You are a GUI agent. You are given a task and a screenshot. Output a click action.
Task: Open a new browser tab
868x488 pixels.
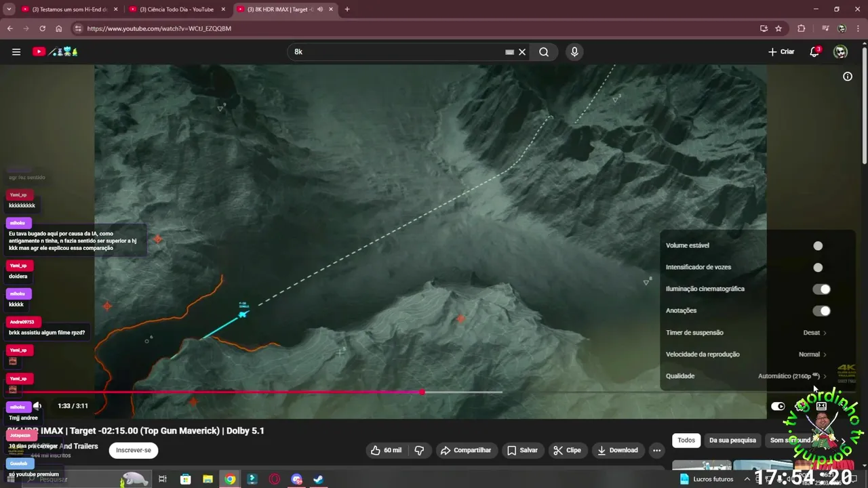[x=347, y=9]
